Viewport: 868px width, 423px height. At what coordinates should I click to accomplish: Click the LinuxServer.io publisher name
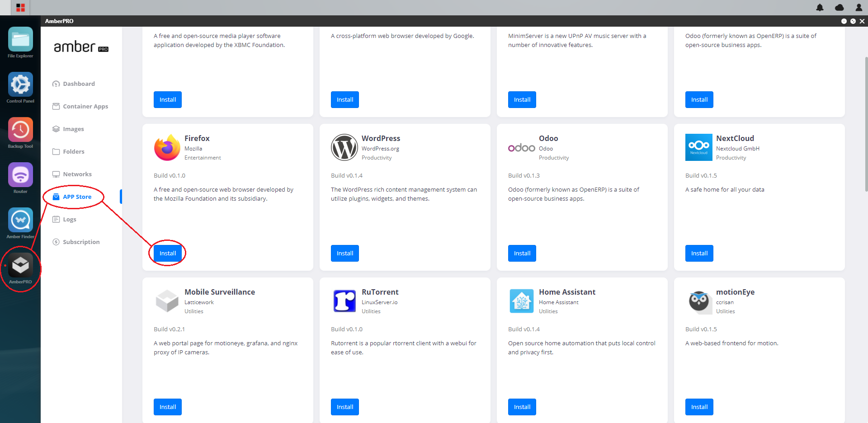click(379, 302)
